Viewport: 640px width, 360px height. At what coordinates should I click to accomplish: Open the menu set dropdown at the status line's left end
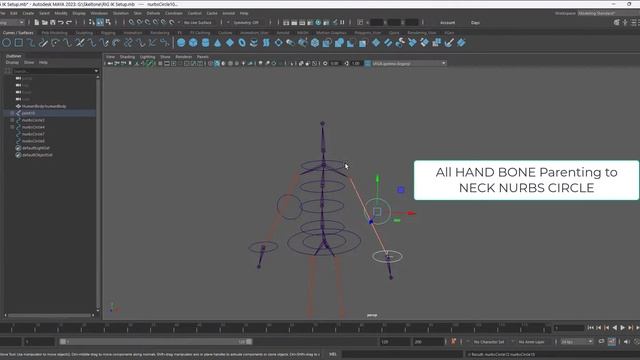pyautogui.click(x=13, y=22)
